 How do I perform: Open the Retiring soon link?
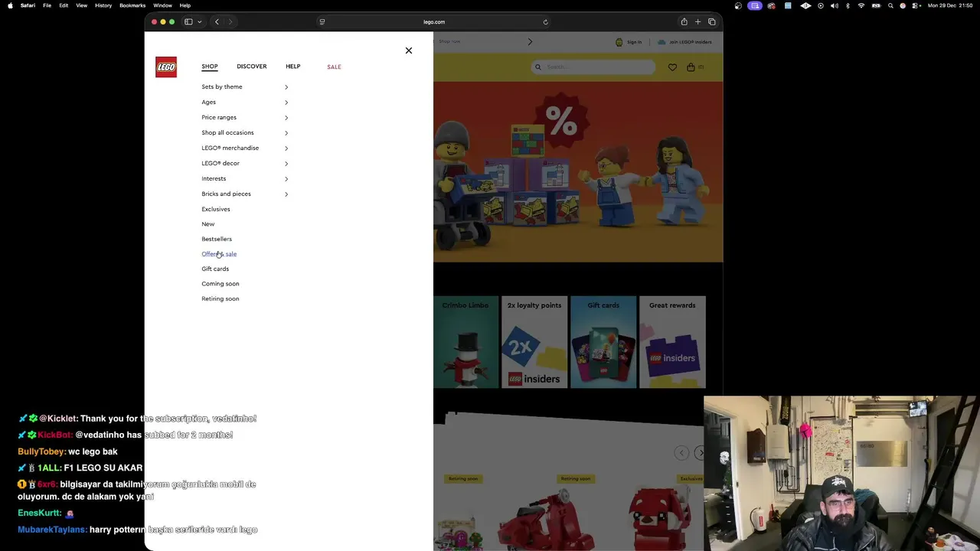(x=220, y=298)
